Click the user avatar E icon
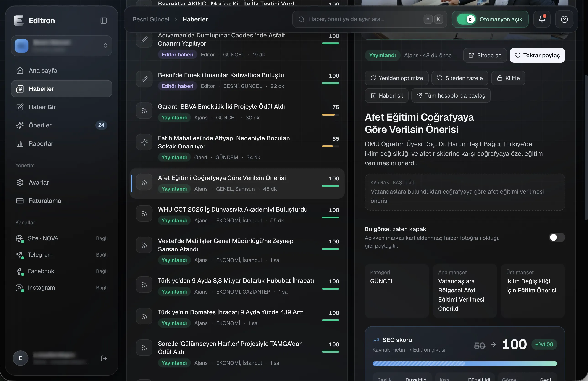This screenshot has width=588, height=381. [x=21, y=358]
